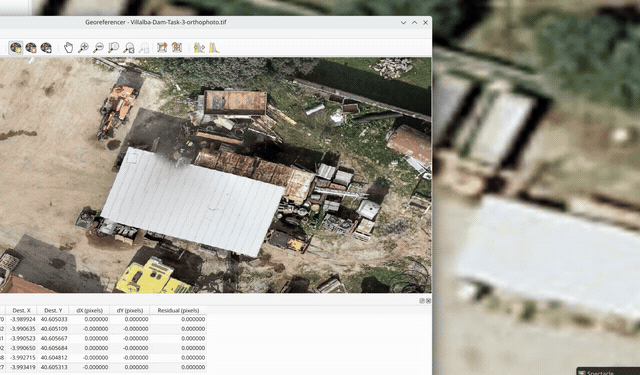Toggle Link QGIS to Georeferencer
Viewport: 640px width, 375px height.
tap(177, 48)
